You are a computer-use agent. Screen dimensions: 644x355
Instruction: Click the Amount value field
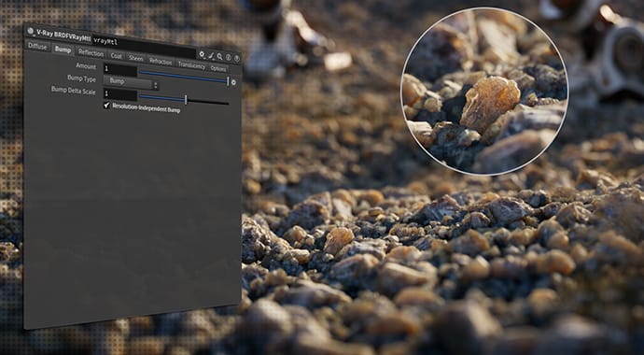click(119, 69)
